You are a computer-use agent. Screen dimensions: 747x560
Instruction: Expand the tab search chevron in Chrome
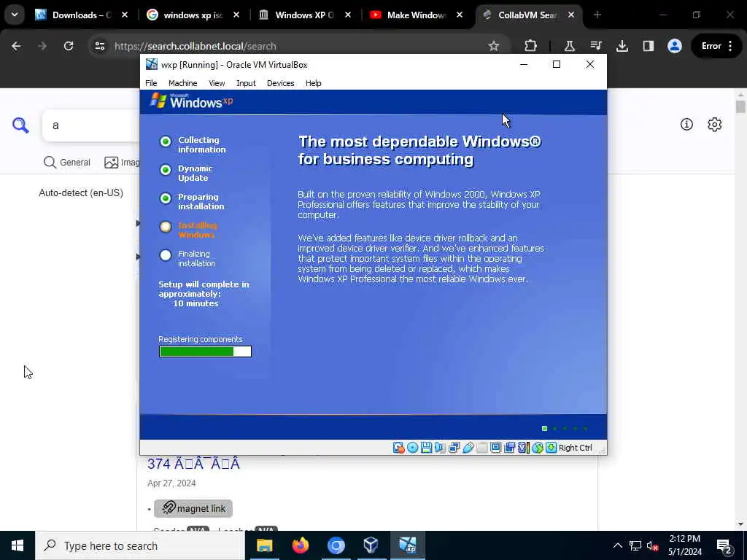click(15, 15)
